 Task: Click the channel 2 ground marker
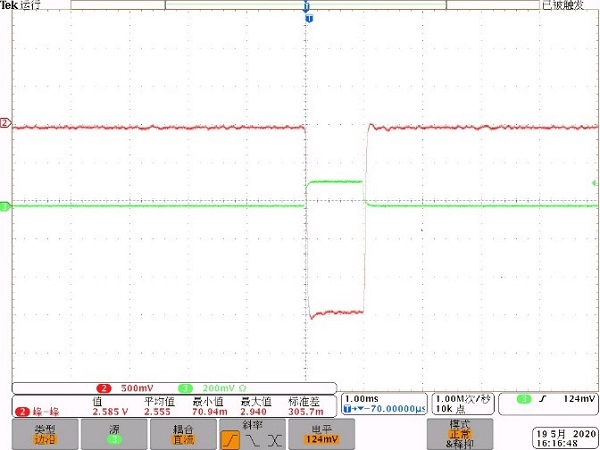click(x=5, y=124)
